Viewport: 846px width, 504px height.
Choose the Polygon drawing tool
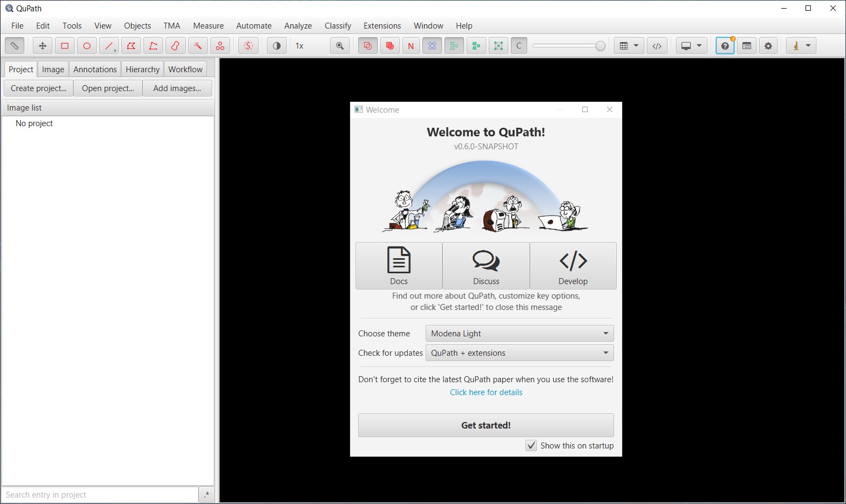click(131, 46)
